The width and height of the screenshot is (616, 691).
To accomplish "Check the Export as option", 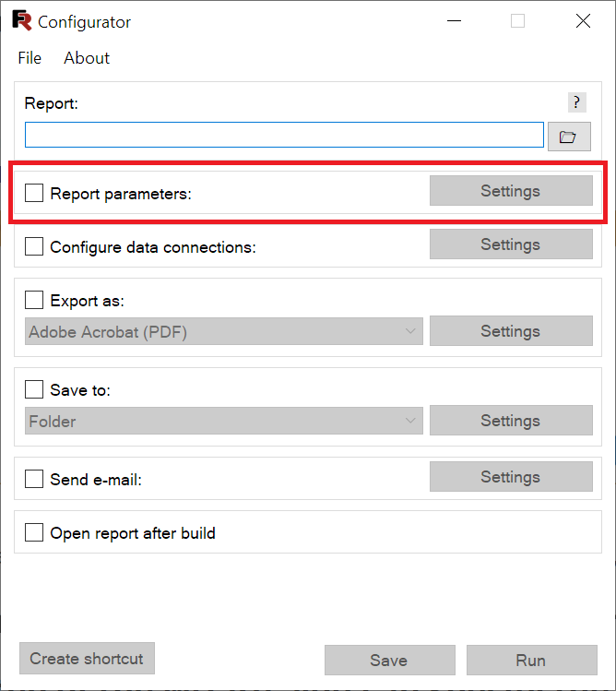I will pos(34,300).
